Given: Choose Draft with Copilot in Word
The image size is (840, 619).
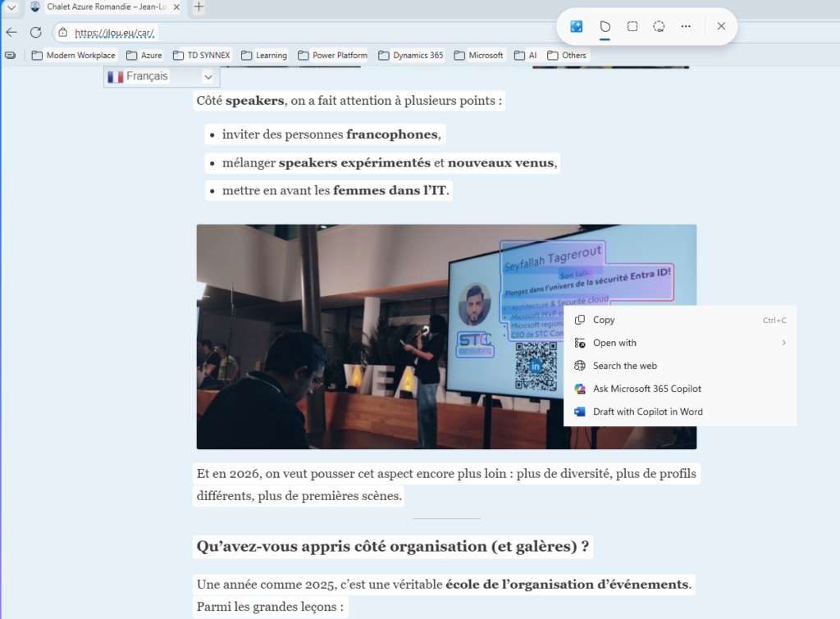Looking at the screenshot, I should (647, 412).
